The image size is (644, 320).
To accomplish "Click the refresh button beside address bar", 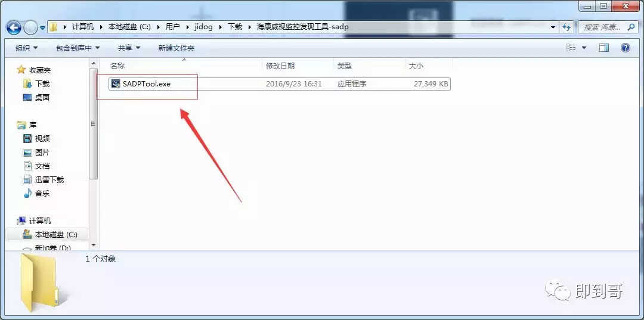I will 566,27.
